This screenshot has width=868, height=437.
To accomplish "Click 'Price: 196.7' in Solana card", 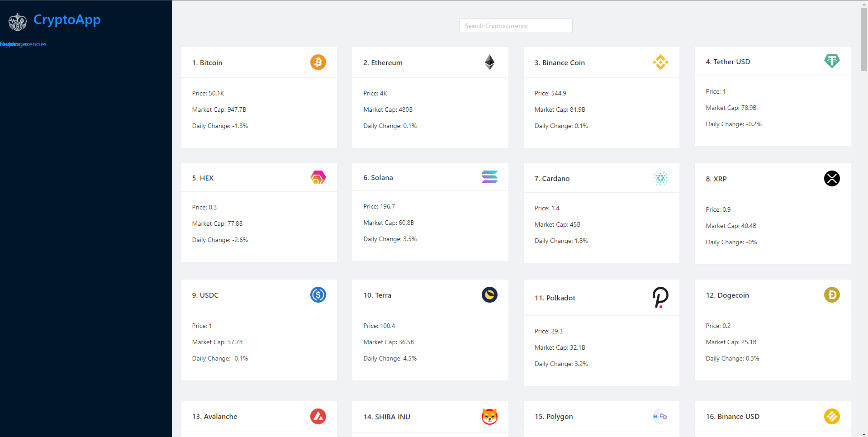I will click(379, 206).
